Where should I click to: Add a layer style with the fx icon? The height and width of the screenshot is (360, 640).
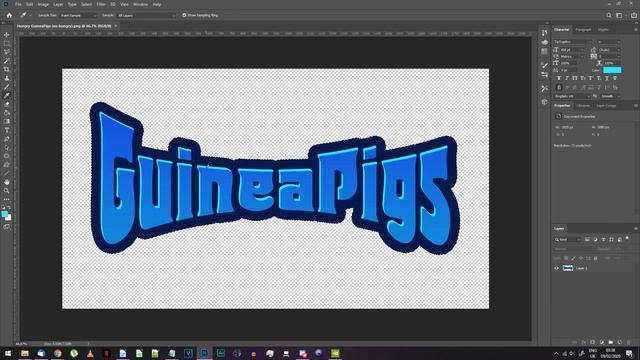[x=584, y=342]
